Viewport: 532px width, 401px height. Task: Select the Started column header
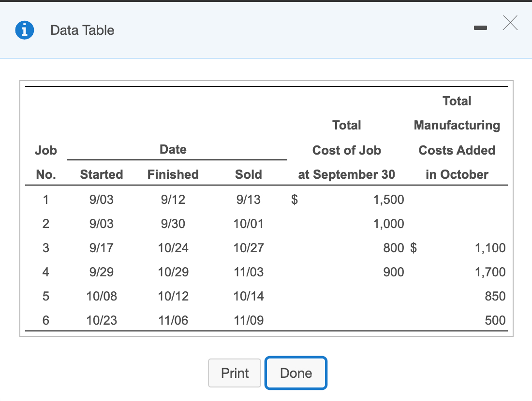[102, 174]
